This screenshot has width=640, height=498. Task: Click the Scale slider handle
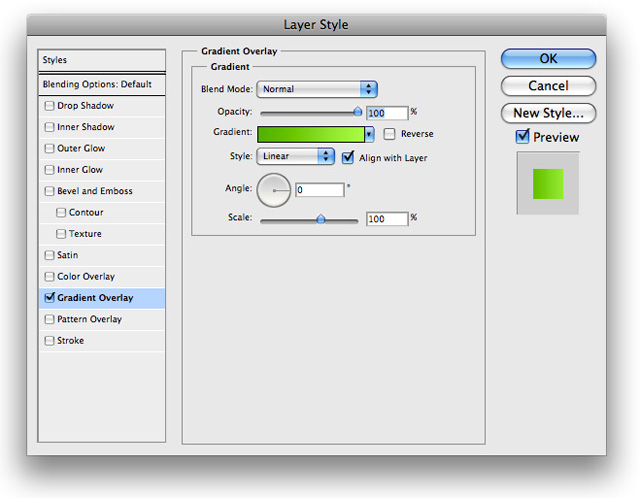pyautogui.click(x=321, y=219)
